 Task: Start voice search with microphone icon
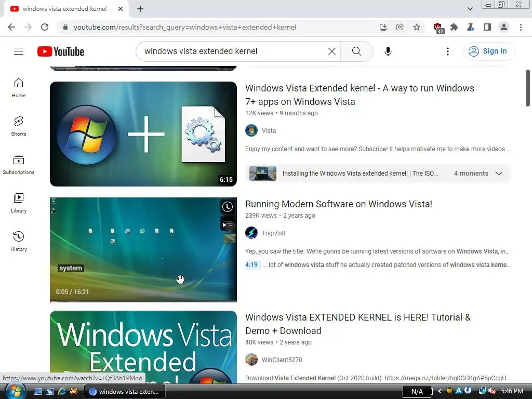coord(388,51)
